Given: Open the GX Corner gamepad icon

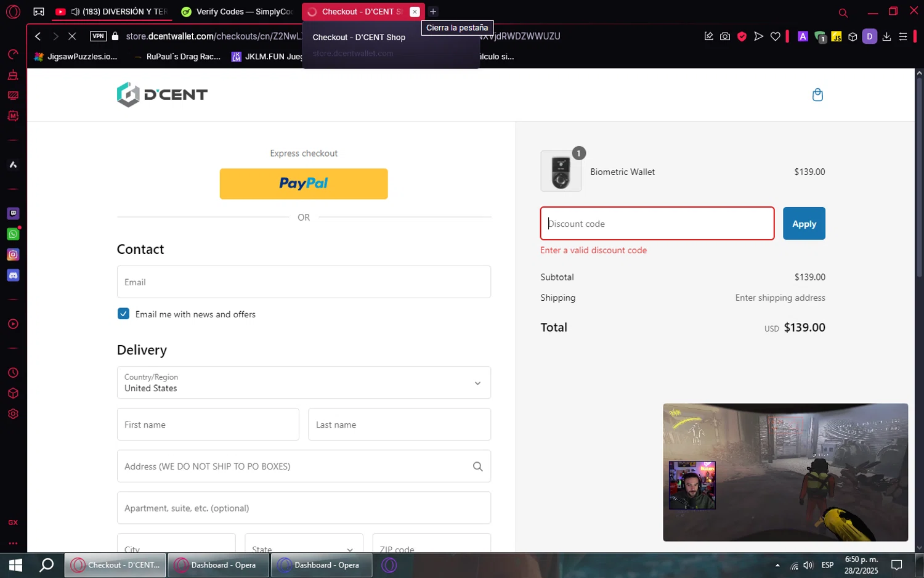Looking at the screenshot, I should click(x=39, y=12).
